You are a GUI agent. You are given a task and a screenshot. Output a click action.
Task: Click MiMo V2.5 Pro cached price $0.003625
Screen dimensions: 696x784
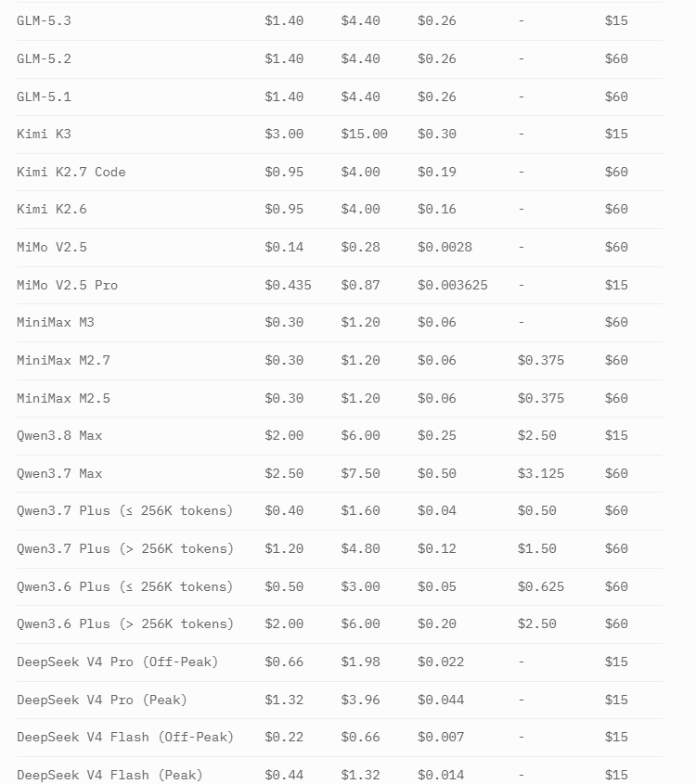(x=452, y=285)
